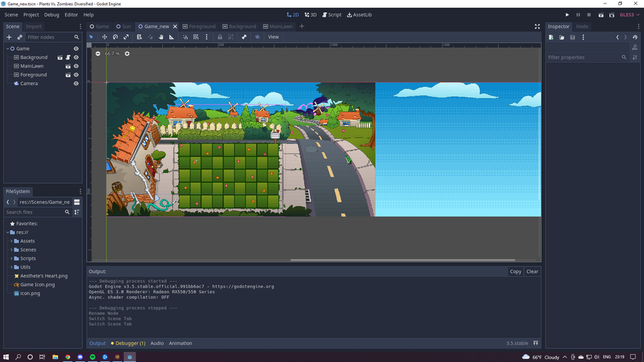Open the Debug menu
The height and width of the screenshot is (362, 644).
pos(52,15)
